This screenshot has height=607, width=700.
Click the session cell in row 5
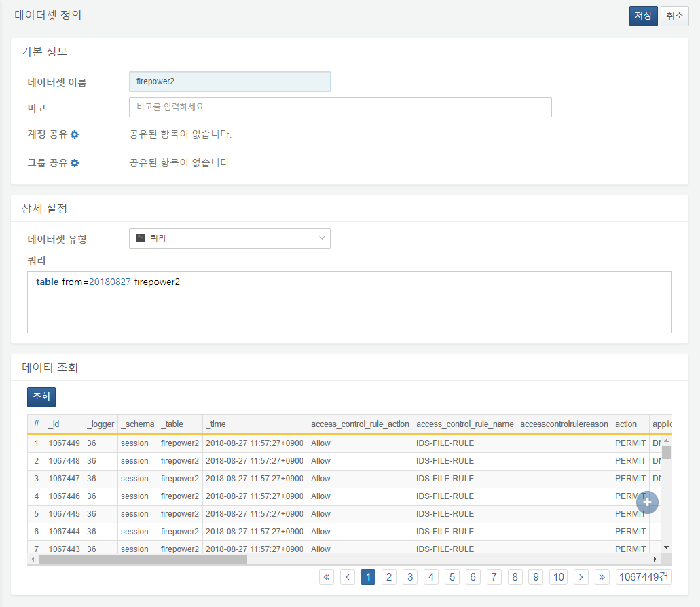pyautogui.click(x=138, y=514)
